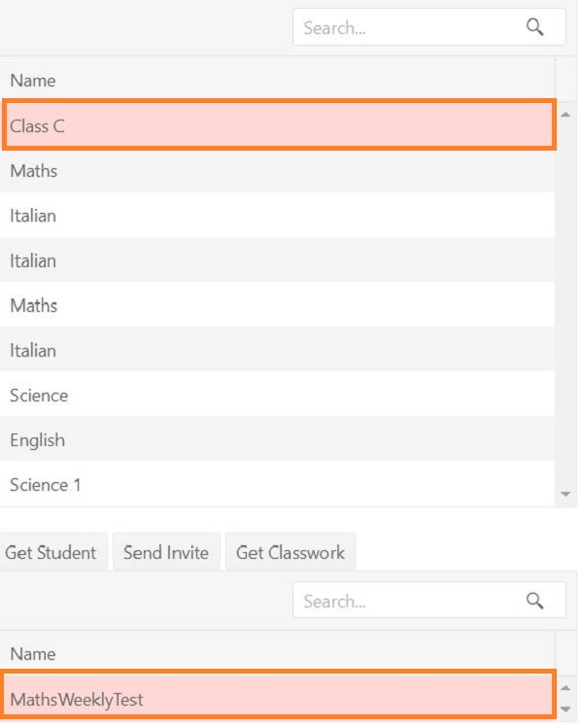
Task: Select the Class C row
Action: tap(278, 125)
